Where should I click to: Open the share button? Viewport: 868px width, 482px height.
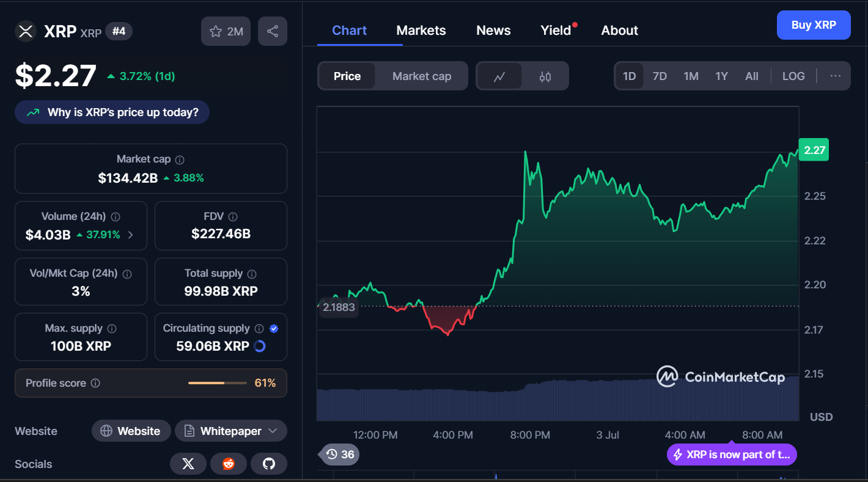[x=273, y=31]
